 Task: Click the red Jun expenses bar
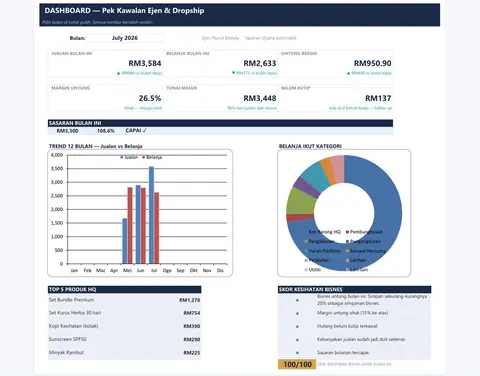[x=143, y=226]
